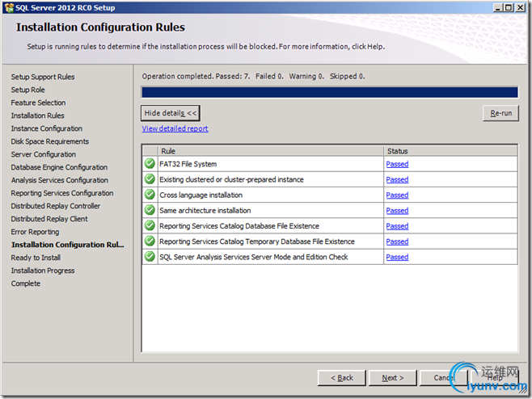Minimize the SQL Server Setup window
Viewport: 532px width, 399px height.
pos(498,7)
